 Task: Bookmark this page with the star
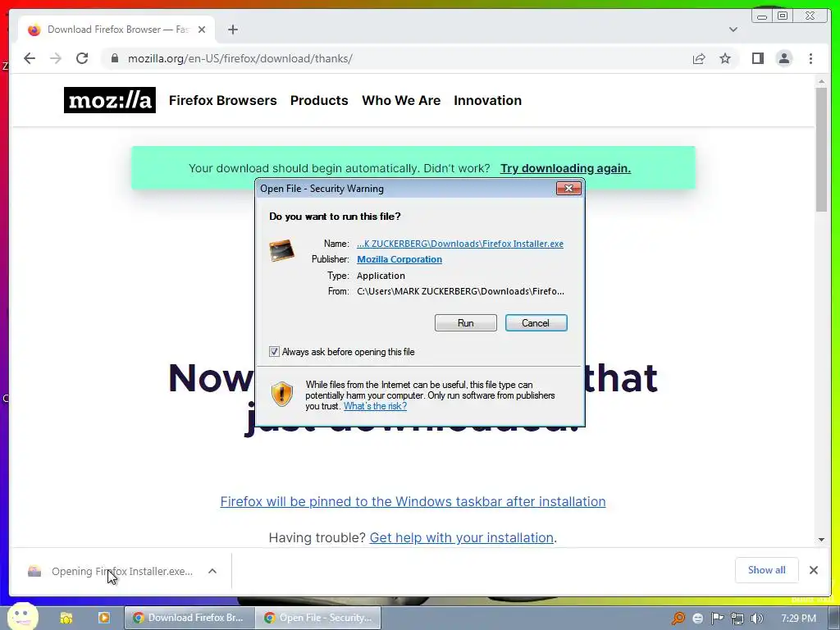point(725,58)
